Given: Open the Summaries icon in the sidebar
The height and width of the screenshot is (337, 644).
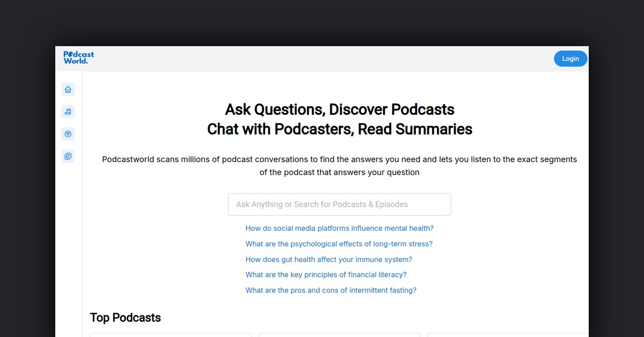Looking at the screenshot, I should (x=68, y=156).
